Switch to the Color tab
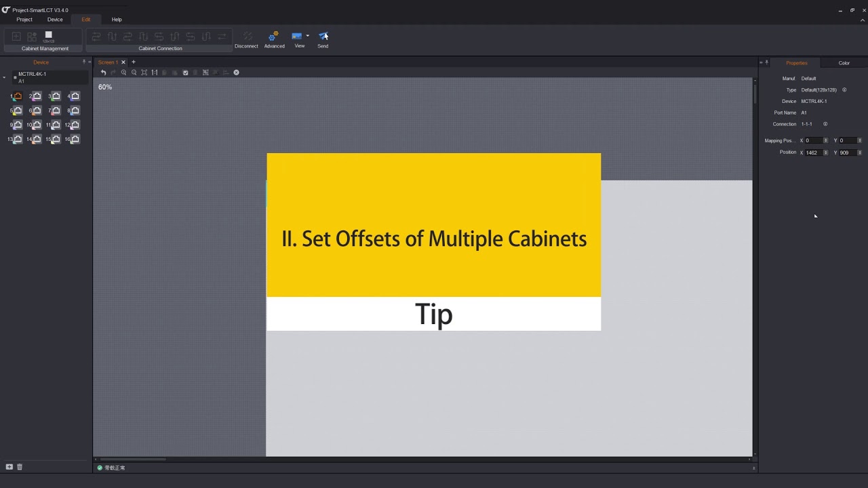 [844, 63]
